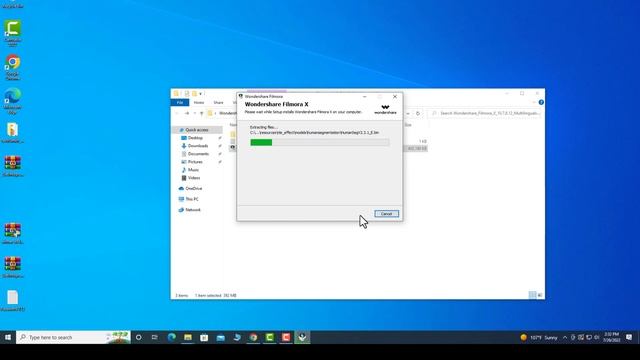The image size is (640, 360).
Task: Click Properties icon in Explorer quick toolbar
Action: [x=187, y=94]
